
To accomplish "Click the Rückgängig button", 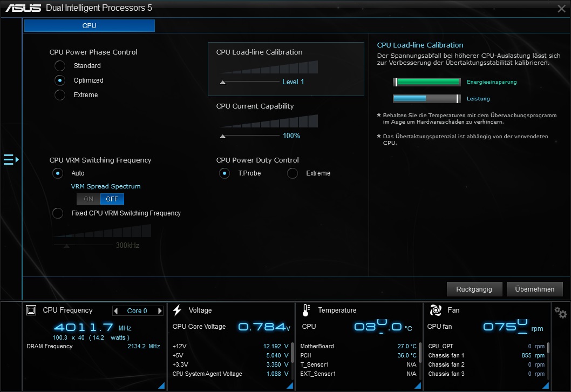I will pos(474,289).
